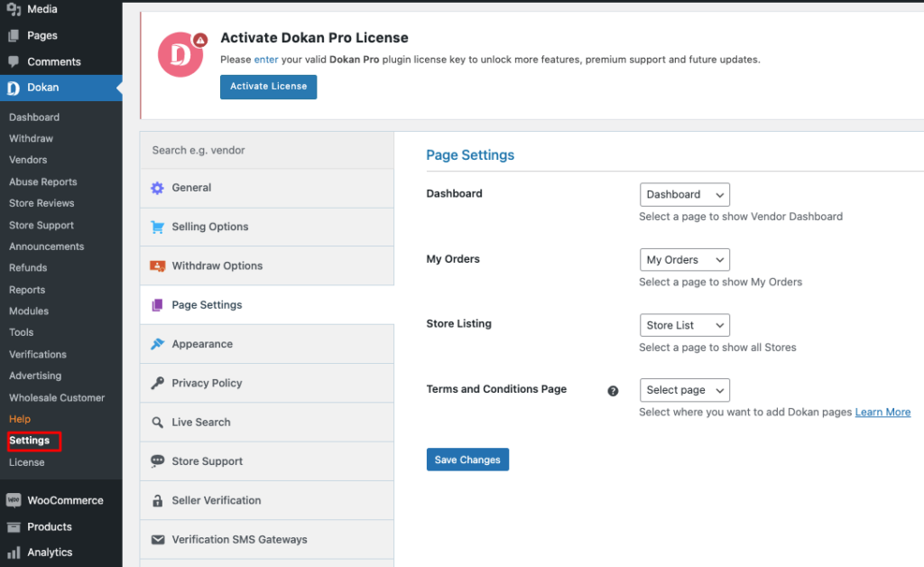Click the Seller Verification lock icon
This screenshot has height=567, width=924.
(x=157, y=500)
